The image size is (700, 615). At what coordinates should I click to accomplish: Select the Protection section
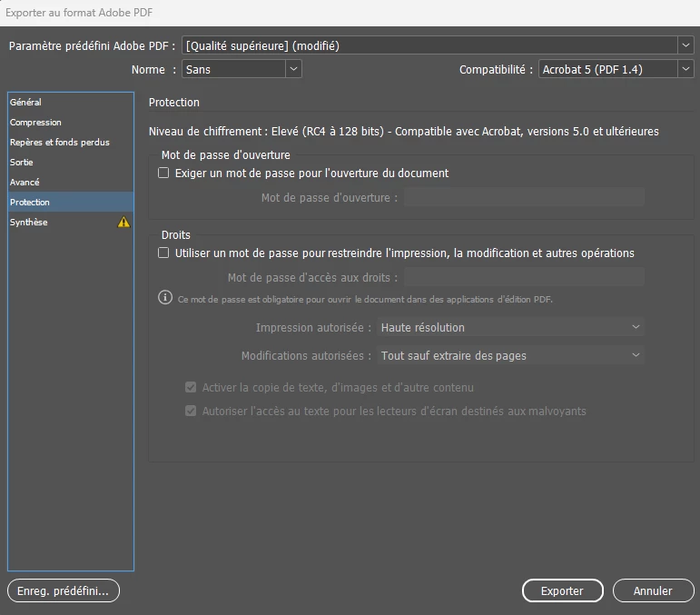click(71, 202)
